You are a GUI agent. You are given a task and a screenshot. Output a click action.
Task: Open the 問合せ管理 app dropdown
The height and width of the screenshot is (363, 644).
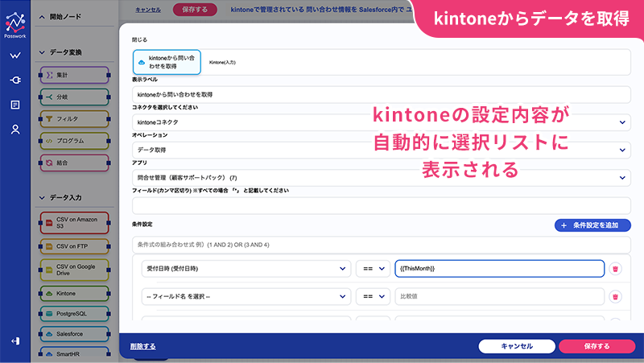(x=381, y=178)
